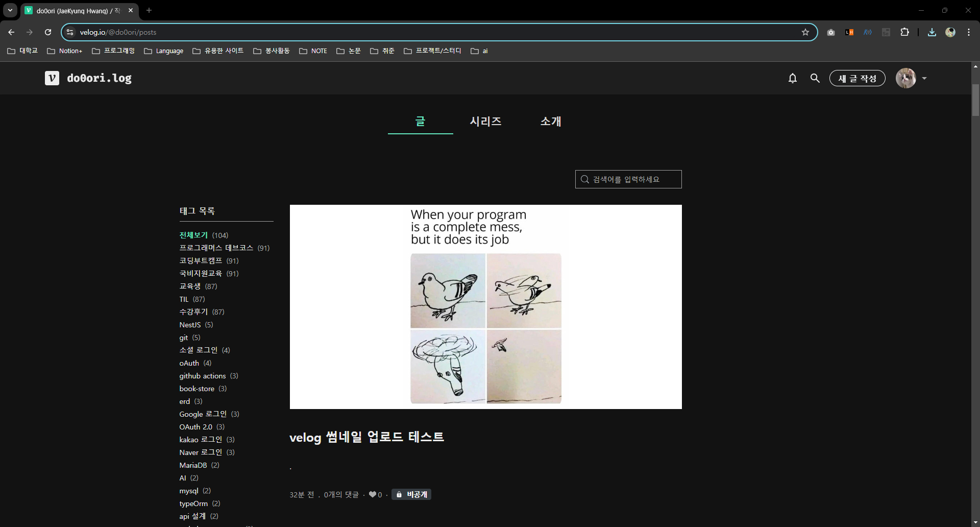This screenshot has height=527, width=980.
Task: Open the Notion+ bookmark folder
Action: [x=65, y=51]
